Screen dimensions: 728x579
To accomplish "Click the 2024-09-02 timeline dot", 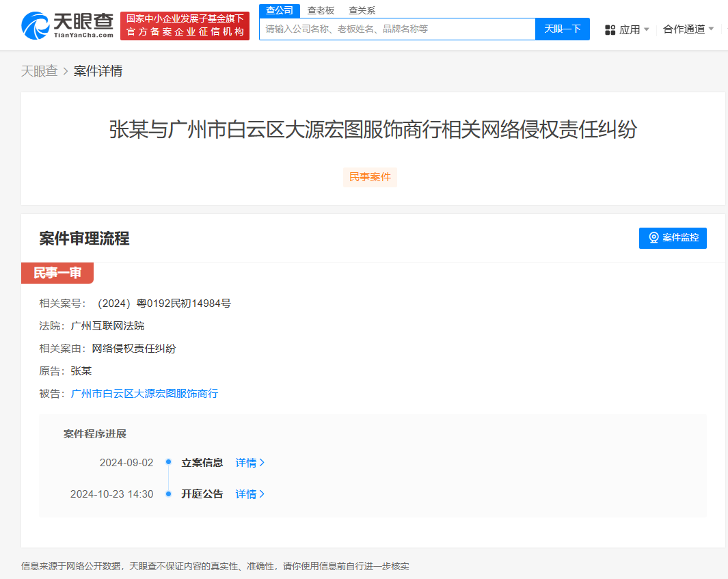I will (x=169, y=462).
